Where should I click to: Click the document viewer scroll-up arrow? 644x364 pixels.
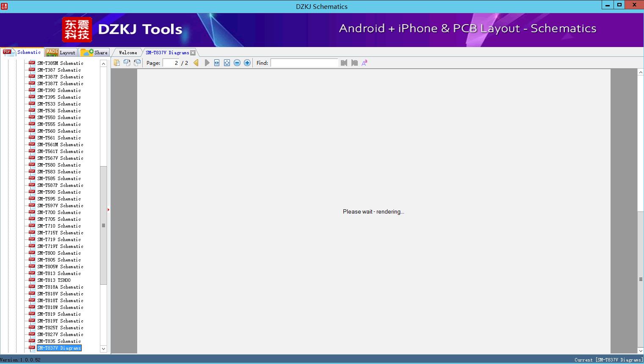pos(641,72)
